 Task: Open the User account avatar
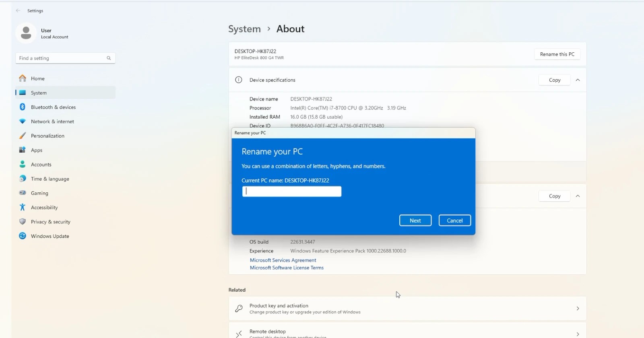pos(26,33)
